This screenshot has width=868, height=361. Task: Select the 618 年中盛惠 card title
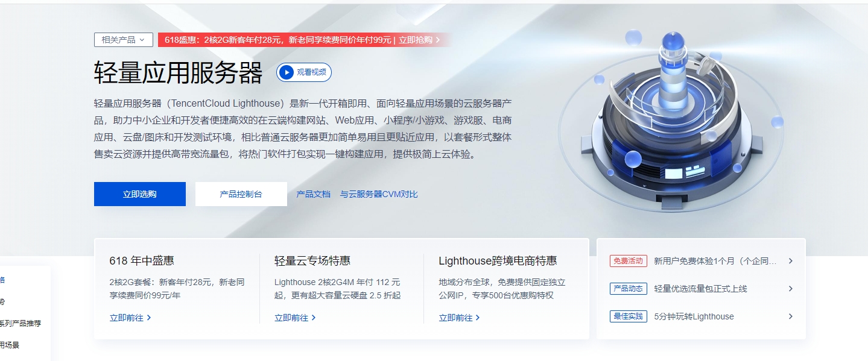[x=142, y=261]
